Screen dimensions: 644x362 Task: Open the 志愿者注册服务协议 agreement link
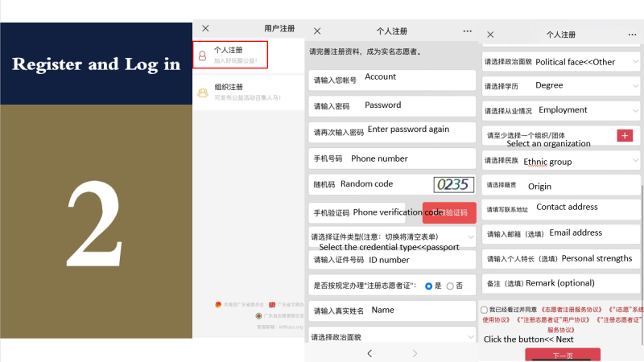571,310
